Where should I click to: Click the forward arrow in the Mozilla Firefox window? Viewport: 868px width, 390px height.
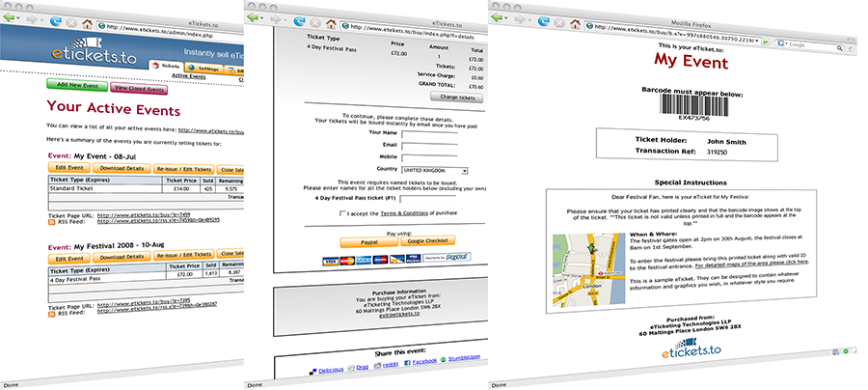coord(519,20)
